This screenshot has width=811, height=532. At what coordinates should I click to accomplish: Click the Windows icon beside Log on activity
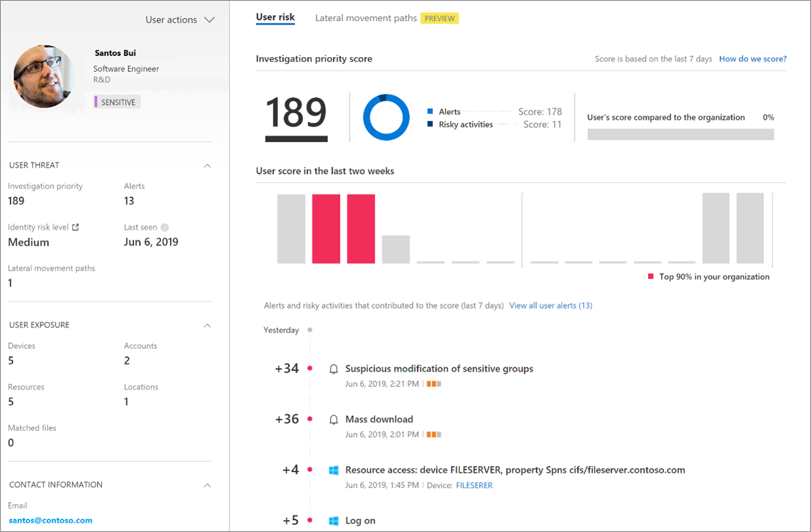click(333, 520)
